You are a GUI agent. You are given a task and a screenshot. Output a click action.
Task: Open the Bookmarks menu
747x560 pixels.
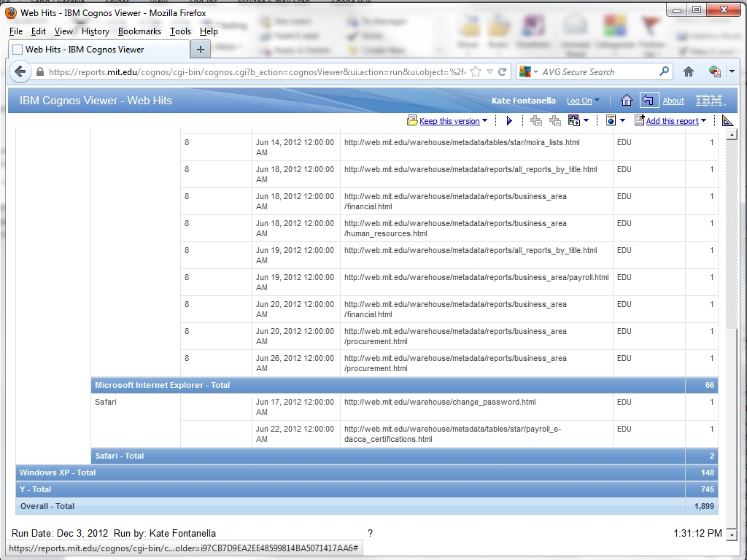click(139, 31)
